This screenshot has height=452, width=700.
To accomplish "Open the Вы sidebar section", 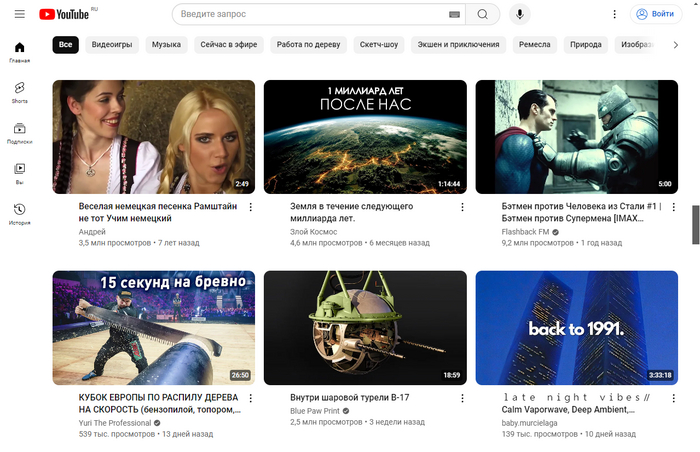I will [19, 173].
